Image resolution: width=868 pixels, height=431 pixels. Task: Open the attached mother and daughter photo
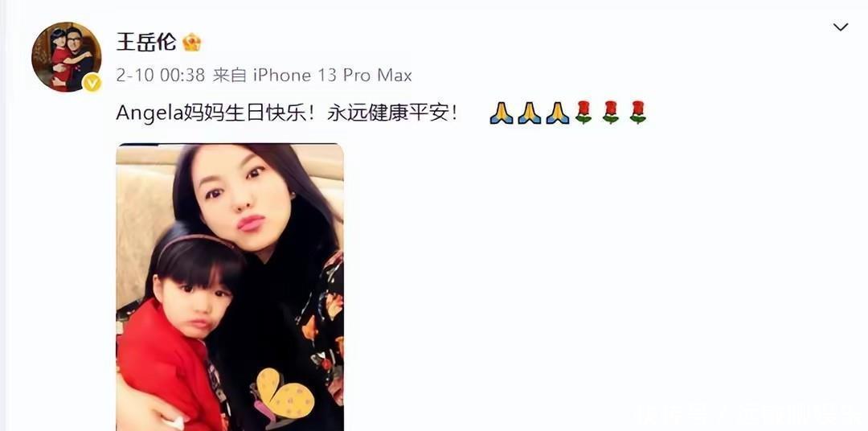pos(230,287)
